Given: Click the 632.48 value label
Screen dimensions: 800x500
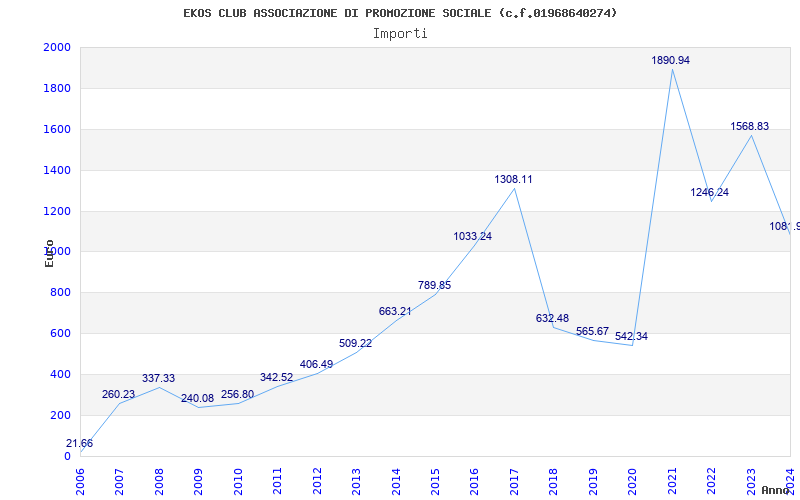Looking at the screenshot, I should coord(552,318).
